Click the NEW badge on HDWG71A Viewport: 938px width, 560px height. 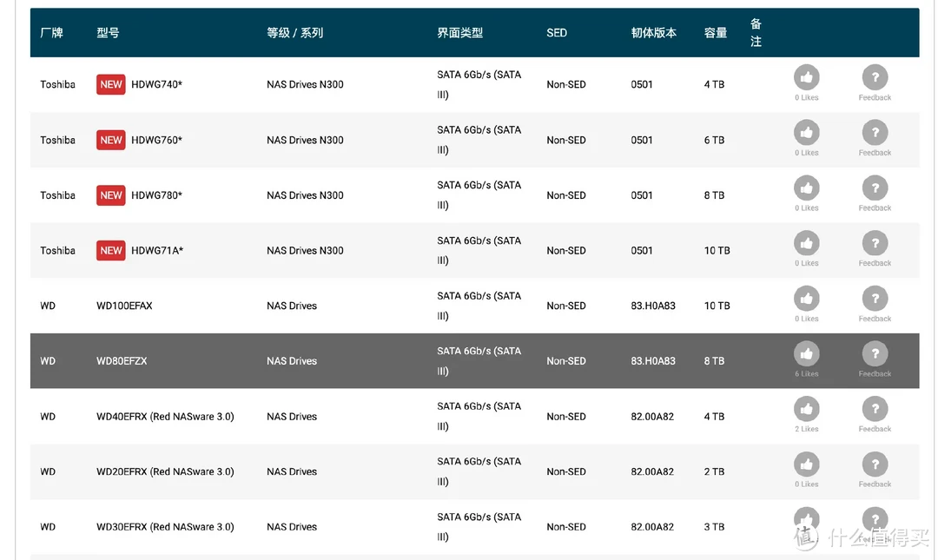click(110, 250)
